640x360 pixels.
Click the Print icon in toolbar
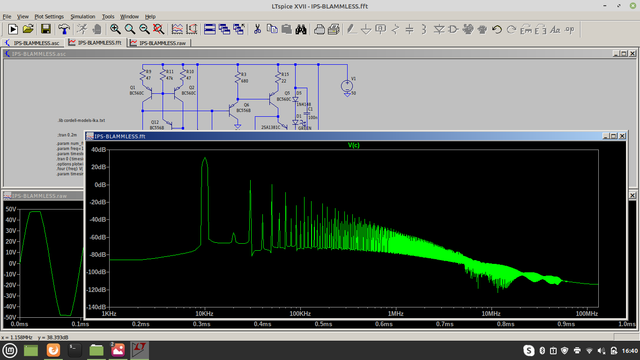pos(319,29)
